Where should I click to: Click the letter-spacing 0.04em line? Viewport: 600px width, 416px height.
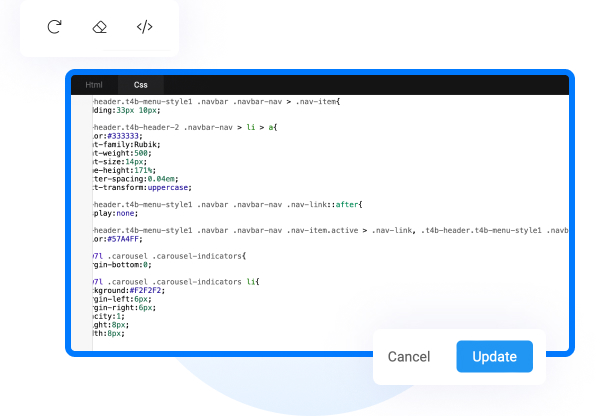(136, 179)
